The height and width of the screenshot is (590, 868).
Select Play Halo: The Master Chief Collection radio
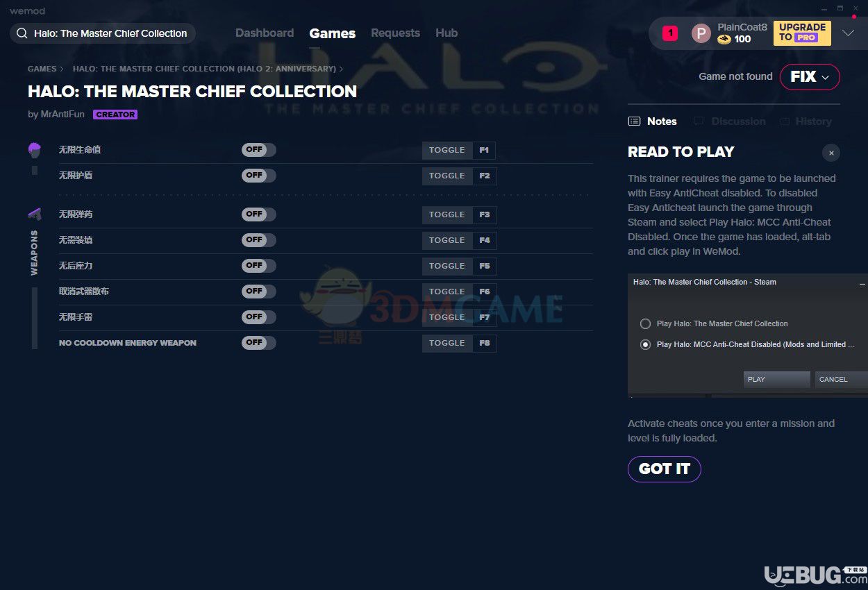click(x=646, y=324)
